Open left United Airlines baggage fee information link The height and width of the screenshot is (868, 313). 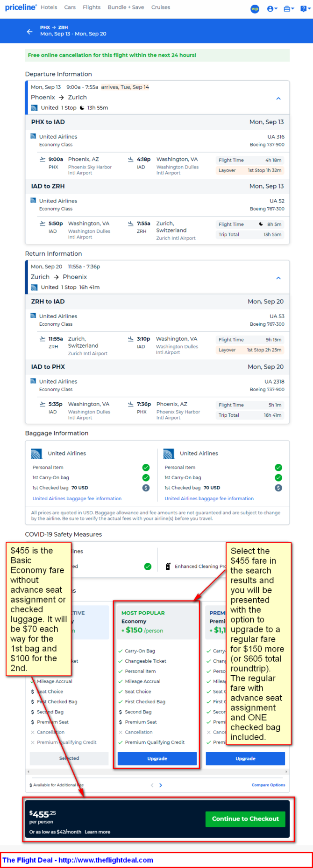pyautogui.click(x=77, y=498)
